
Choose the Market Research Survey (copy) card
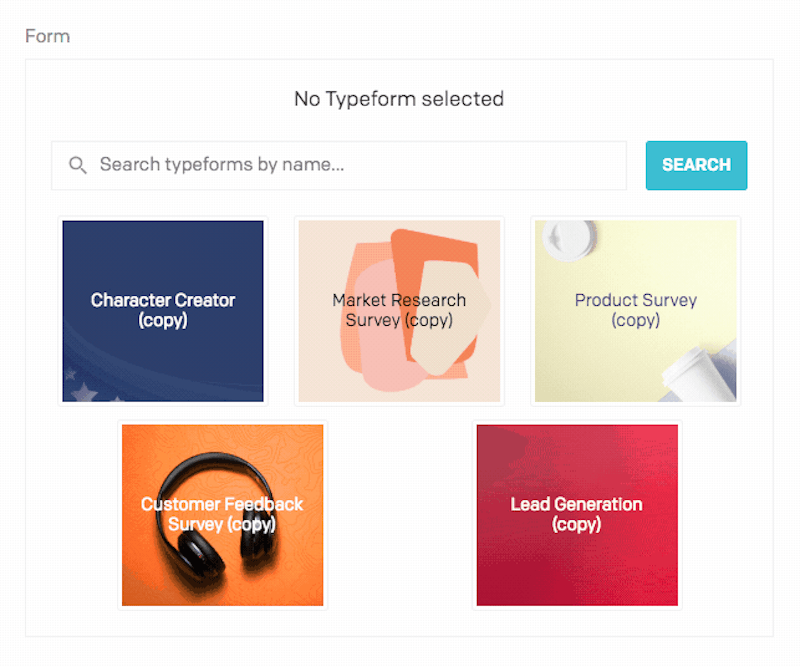click(x=399, y=311)
